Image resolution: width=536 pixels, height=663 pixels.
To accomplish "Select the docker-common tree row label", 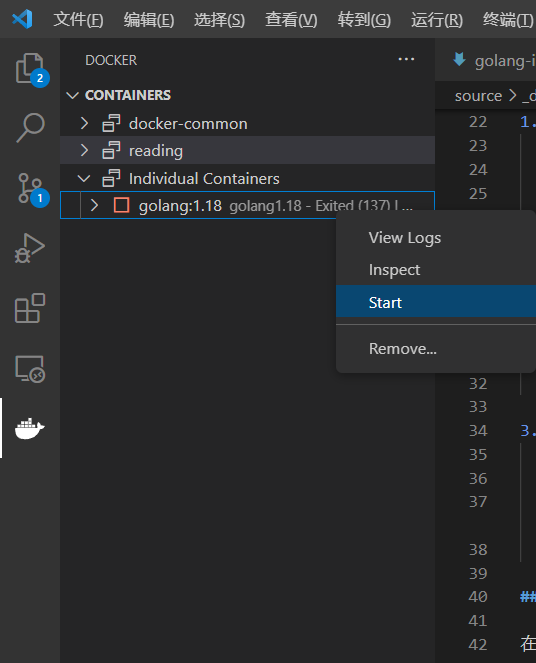I will pyautogui.click(x=188, y=124).
